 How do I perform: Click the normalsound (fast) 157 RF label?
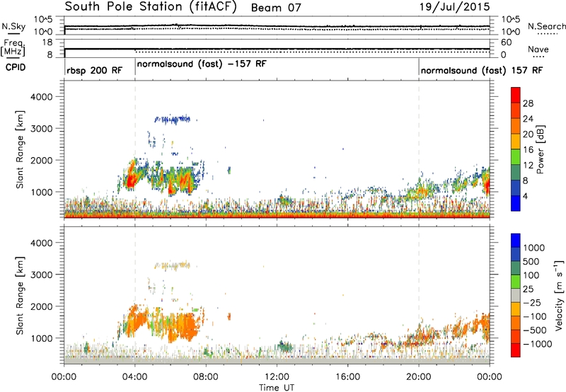point(481,70)
